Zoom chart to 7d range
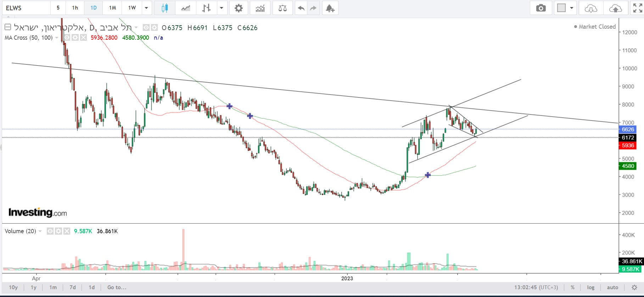644x297 pixels. (73, 287)
